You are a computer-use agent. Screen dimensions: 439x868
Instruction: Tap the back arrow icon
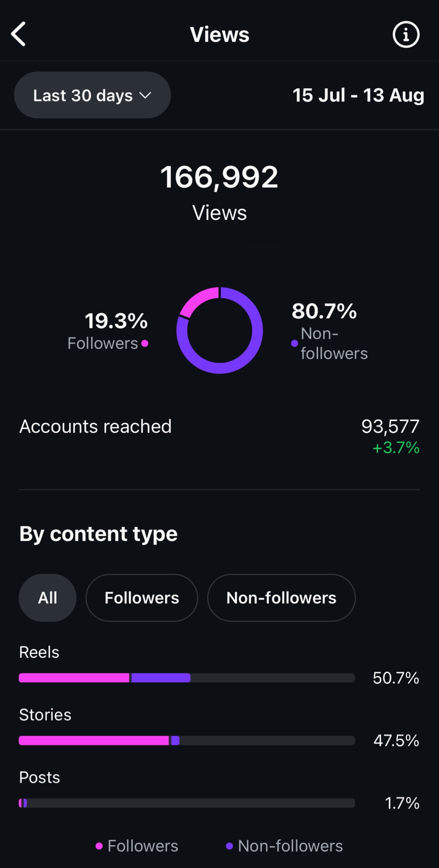(x=19, y=34)
